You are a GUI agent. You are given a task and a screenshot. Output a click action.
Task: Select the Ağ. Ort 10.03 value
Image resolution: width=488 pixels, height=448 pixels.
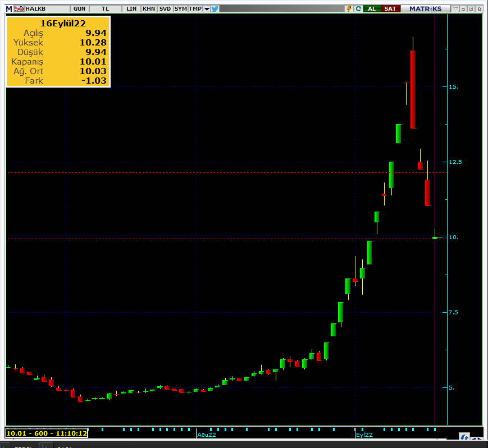(x=93, y=71)
